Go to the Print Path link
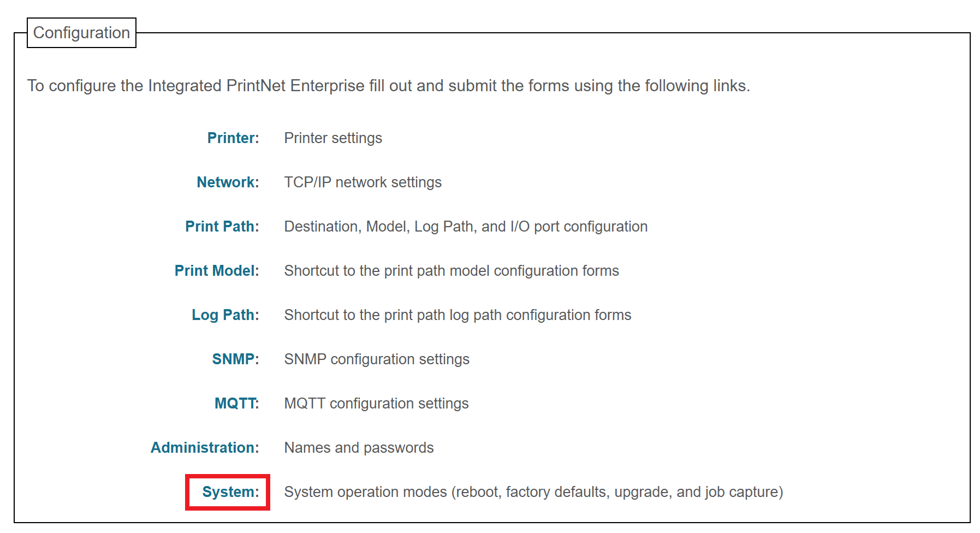Image resolution: width=980 pixels, height=533 pixels. [x=222, y=227]
